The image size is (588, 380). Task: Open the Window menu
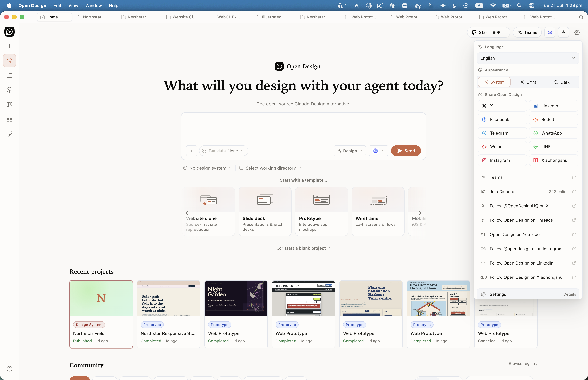point(94,5)
